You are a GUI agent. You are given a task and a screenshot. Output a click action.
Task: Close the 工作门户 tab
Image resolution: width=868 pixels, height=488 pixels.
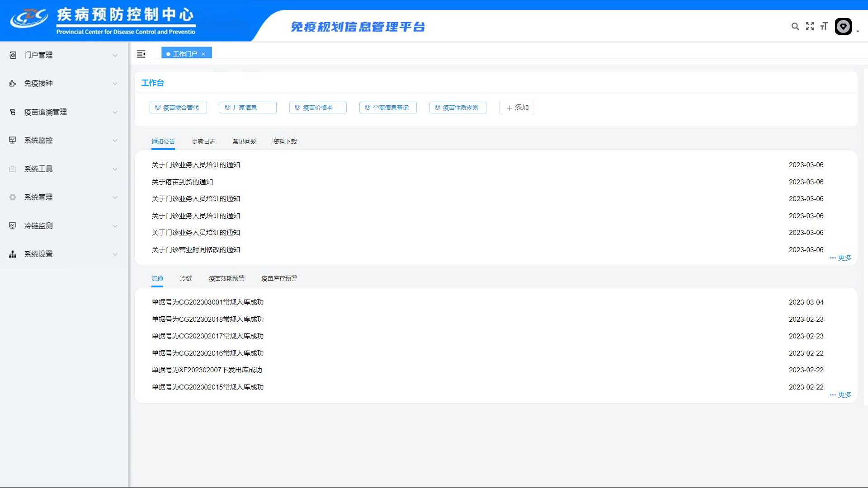[203, 54]
